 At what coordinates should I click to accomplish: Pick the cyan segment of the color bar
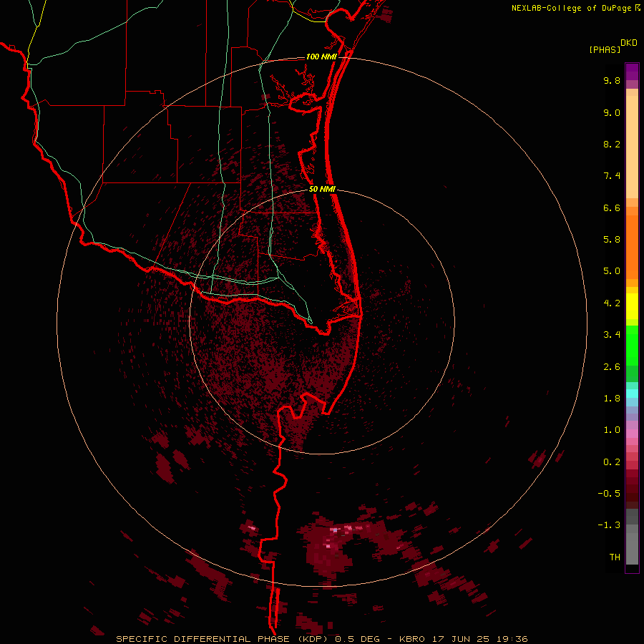[x=632, y=394]
